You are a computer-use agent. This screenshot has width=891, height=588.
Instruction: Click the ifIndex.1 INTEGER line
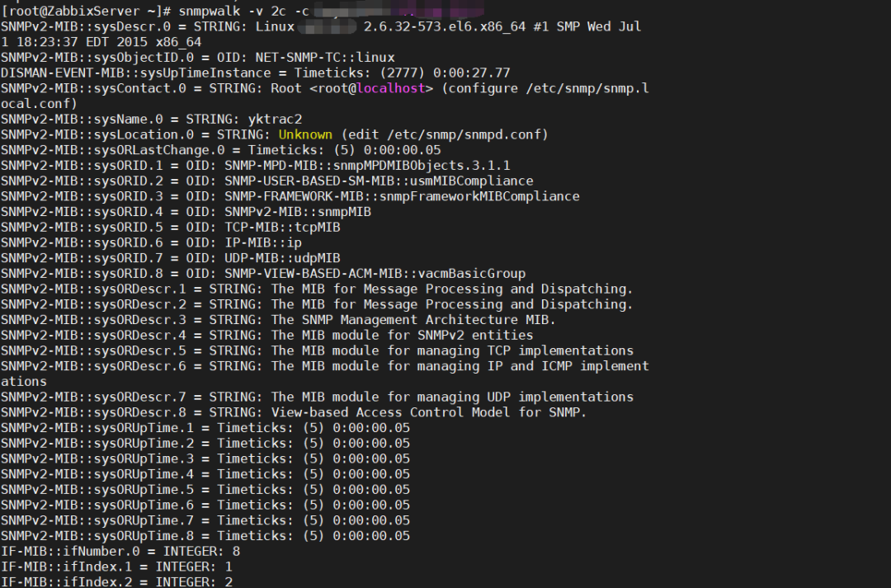(116, 567)
